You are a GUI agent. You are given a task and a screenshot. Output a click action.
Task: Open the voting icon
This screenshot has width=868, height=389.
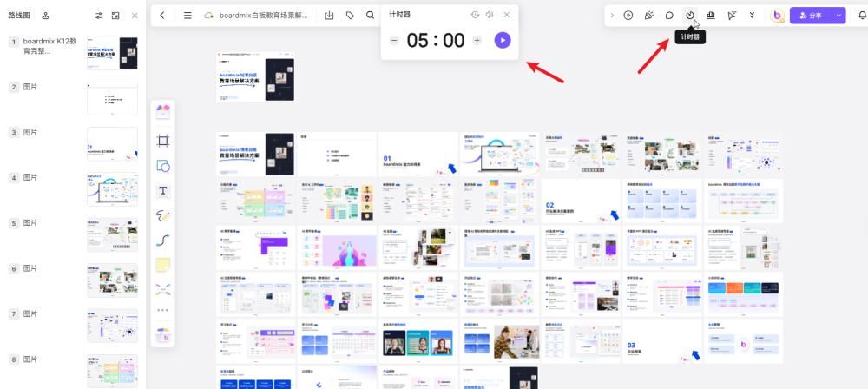[x=711, y=16]
